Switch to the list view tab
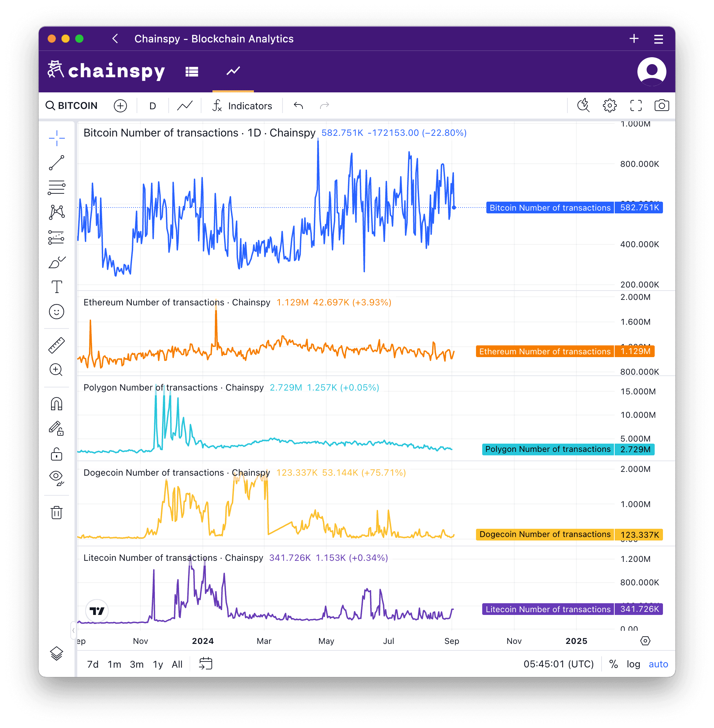Screen dimensions: 714x728 point(192,72)
